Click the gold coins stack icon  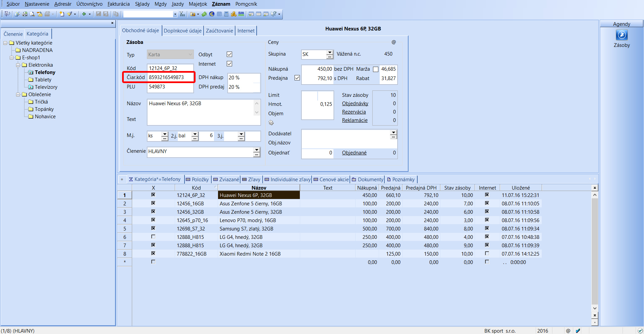click(x=234, y=14)
